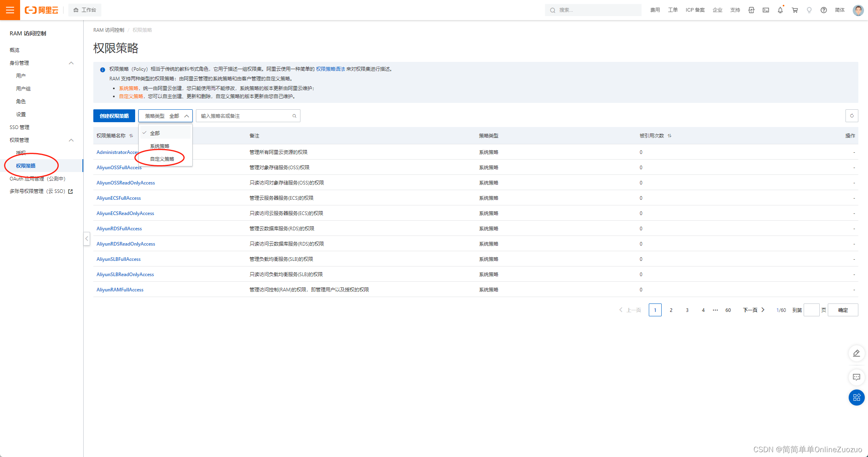This screenshot has height=457, width=868.
Task: Open the blue floating apps icon
Action: [857, 398]
